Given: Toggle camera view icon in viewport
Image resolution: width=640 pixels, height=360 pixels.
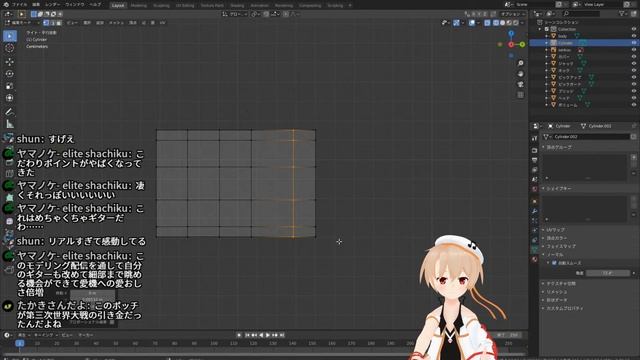Looking at the screenshot, I should click(520, 84).
